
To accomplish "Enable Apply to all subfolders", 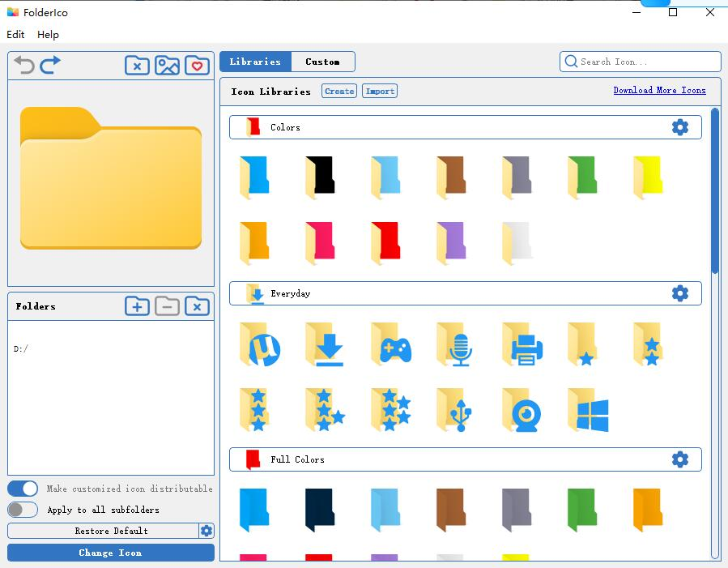I will pos(23,510).
